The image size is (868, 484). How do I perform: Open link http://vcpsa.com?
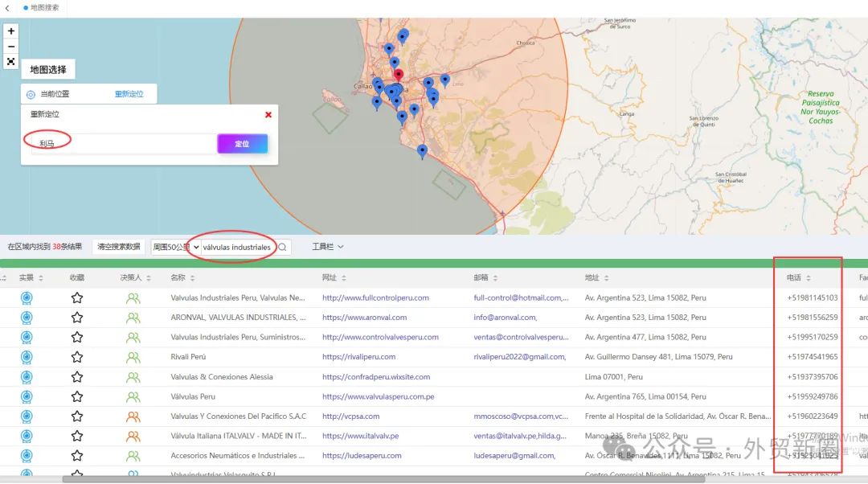[351, 416]
